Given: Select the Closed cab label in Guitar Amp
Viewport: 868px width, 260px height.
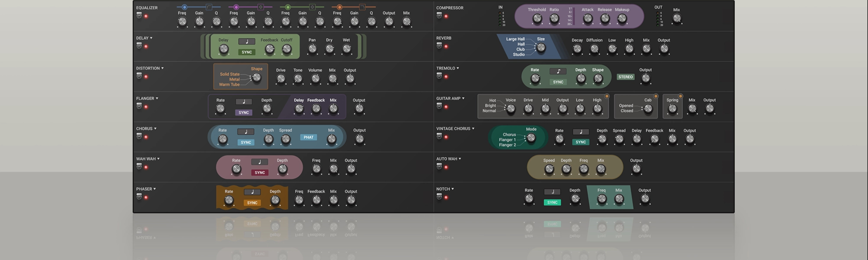Looking at the screenshot, I should tap(627, 111).
